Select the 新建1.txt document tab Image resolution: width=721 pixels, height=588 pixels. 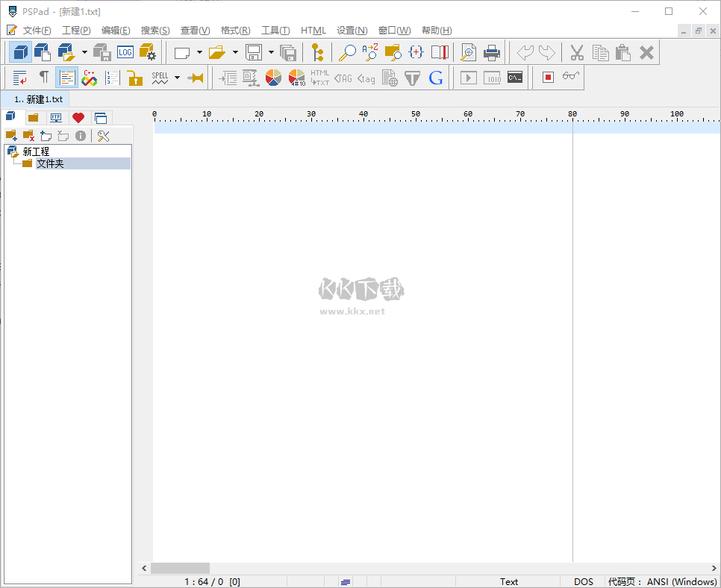37,99
